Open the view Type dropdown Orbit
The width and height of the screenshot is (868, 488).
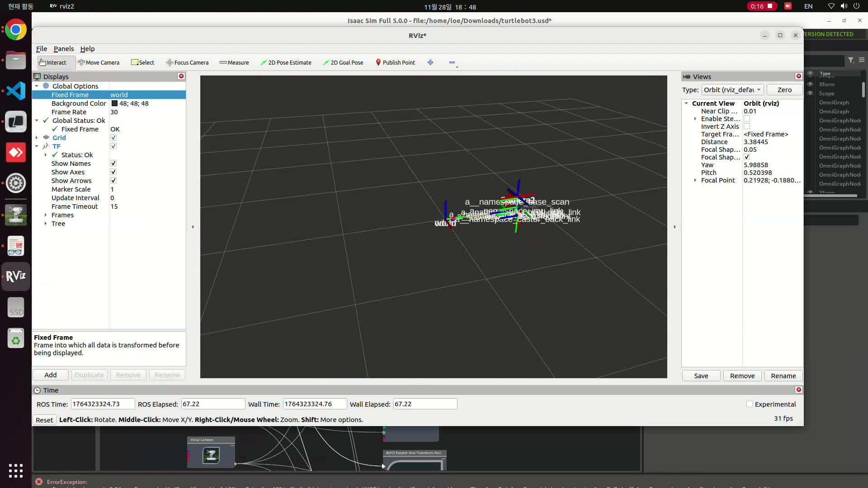click(732, 90)
